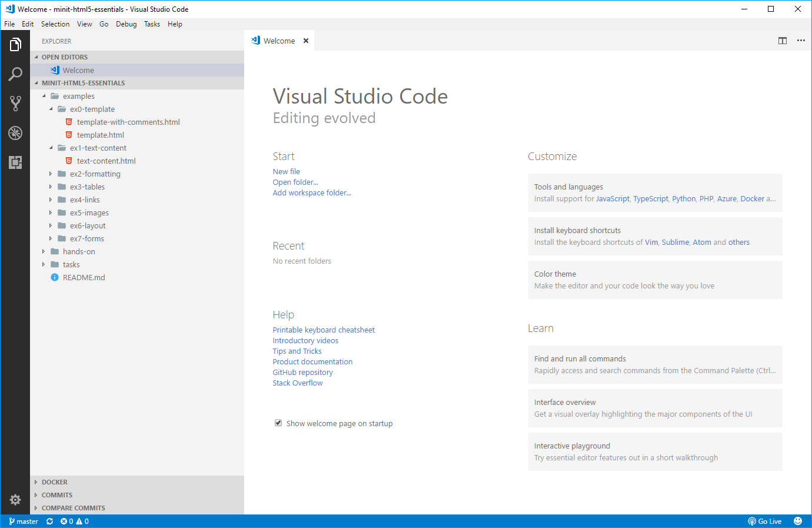
Task: Open the Manage gear menu
Action: pos(15,500)
